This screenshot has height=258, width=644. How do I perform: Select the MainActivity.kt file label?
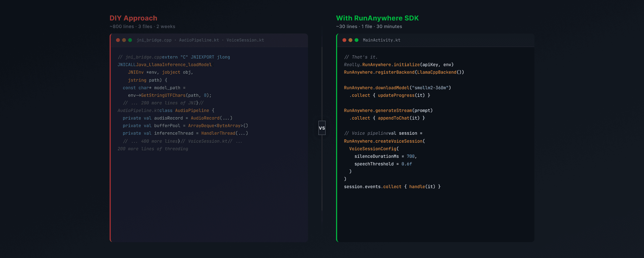click(x=382, y=40)
